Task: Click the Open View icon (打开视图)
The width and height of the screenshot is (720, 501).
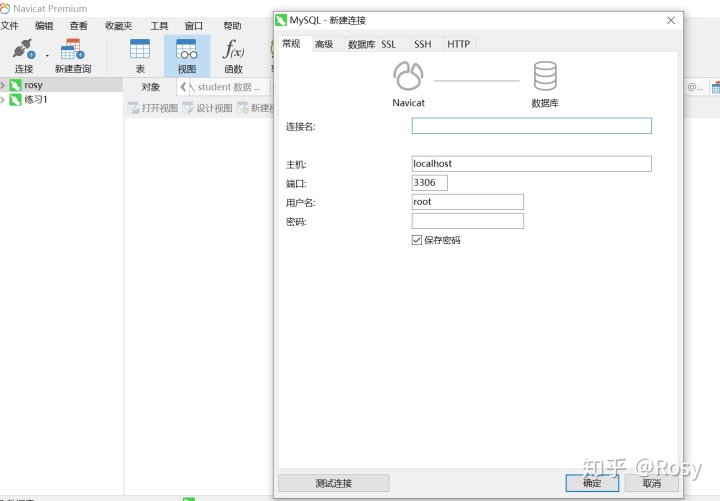Action: [x=134, y=108]
